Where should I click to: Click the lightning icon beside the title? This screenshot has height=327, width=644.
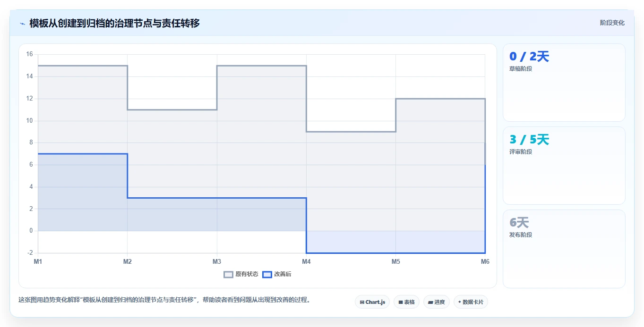pos(22,23)
